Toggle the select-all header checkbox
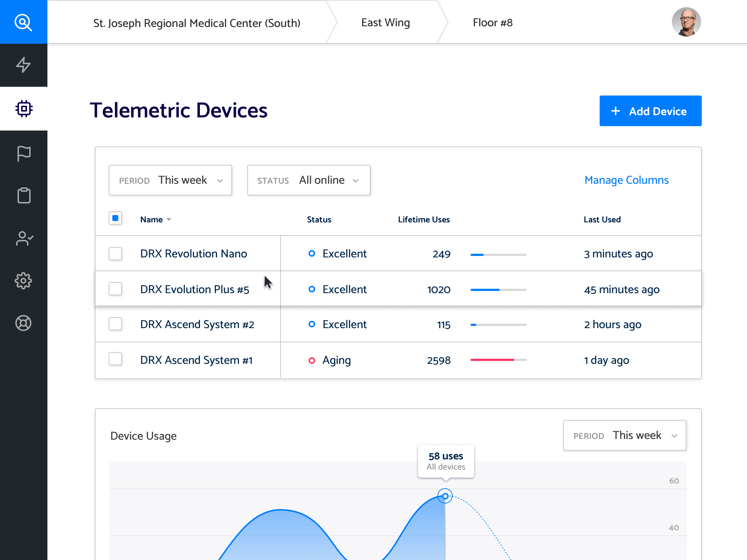The image size is (747, 560). coord(115,218)
